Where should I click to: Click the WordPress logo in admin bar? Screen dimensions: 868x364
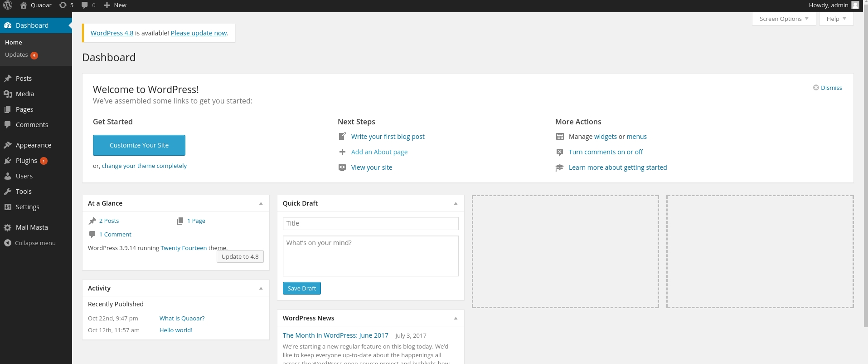click(x=8, y=5)
